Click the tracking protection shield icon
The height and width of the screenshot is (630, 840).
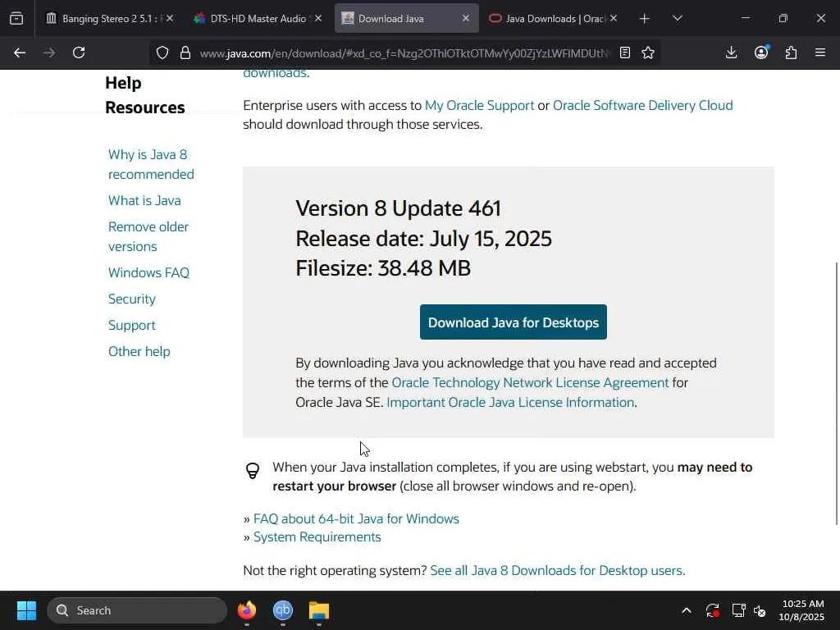point(162,52)
